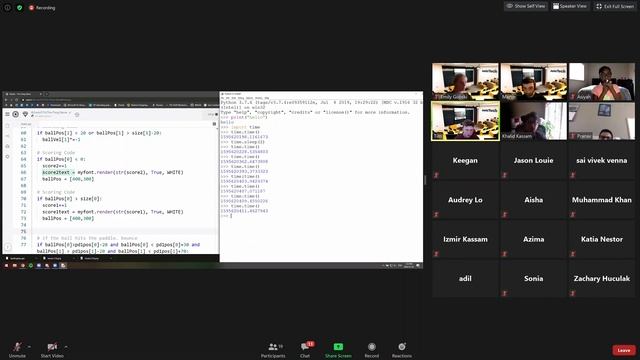Select the yellow-highlighted active speaker thumbnail
Viewport: 640px width, 360px height.
[465, 121]
